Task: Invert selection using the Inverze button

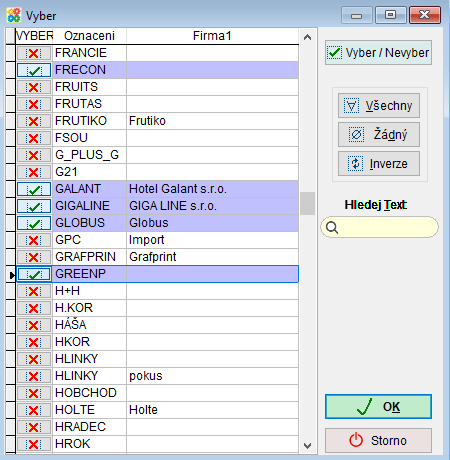Action: click(x=379, y=164)
